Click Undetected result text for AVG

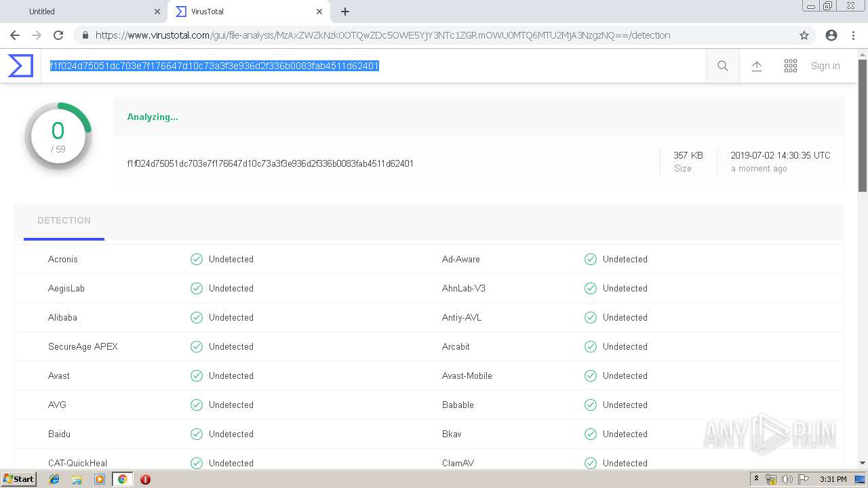pos(231,405)
